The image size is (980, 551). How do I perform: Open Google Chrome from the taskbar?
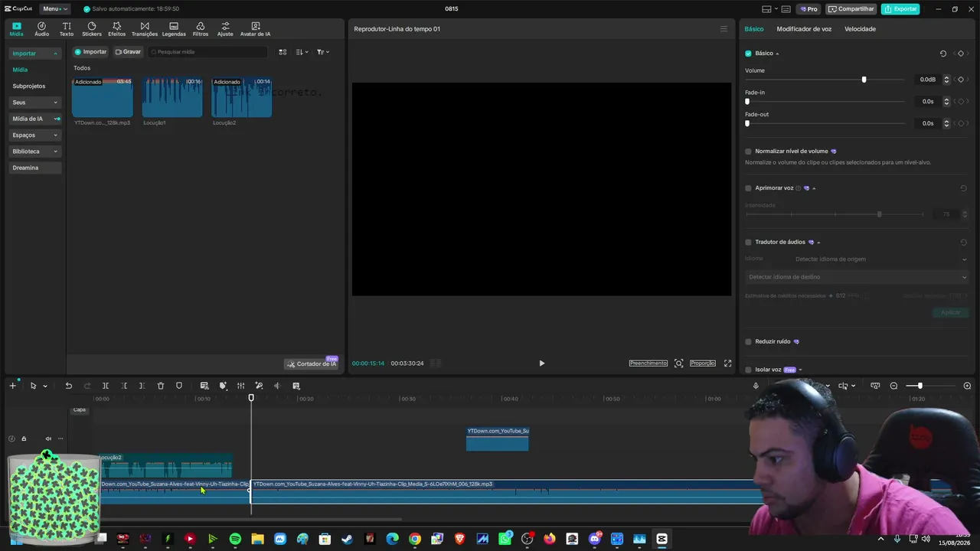coord(414,539)
